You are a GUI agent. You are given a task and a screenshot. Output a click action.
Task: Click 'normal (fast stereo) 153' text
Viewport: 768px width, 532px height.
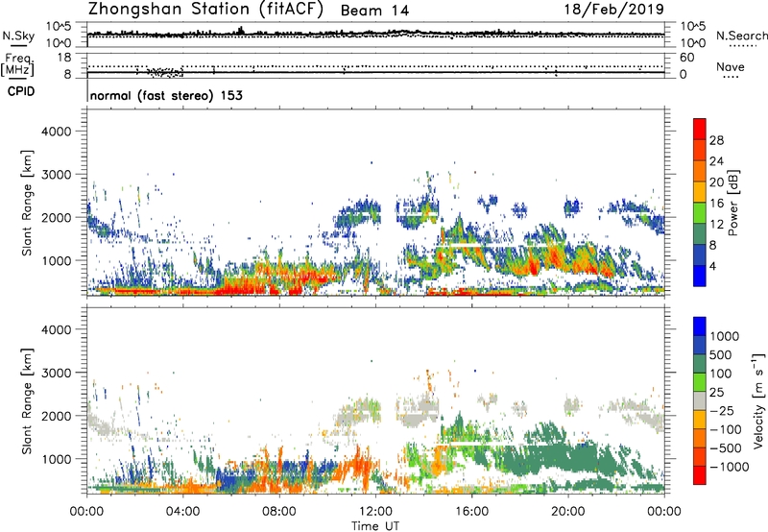pyautogui.click(x=166, y=95)
